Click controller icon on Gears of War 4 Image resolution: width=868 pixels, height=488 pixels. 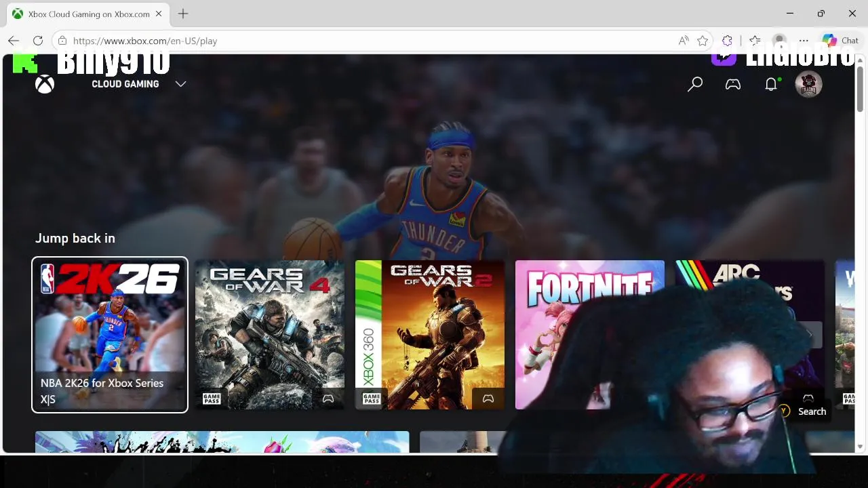[328, 399]
